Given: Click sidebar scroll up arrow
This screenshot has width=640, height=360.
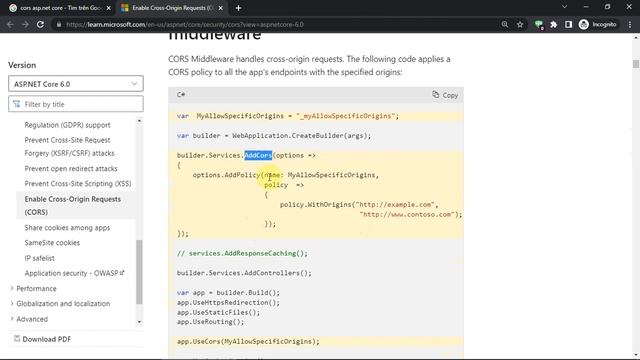Looking at the screenshot, I should tap(139, 121).
